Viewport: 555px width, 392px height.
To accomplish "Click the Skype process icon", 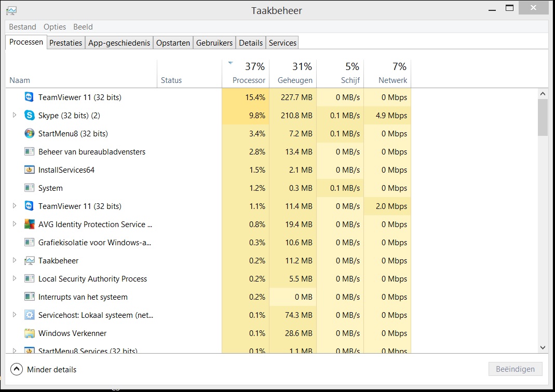I will point(29,115).
